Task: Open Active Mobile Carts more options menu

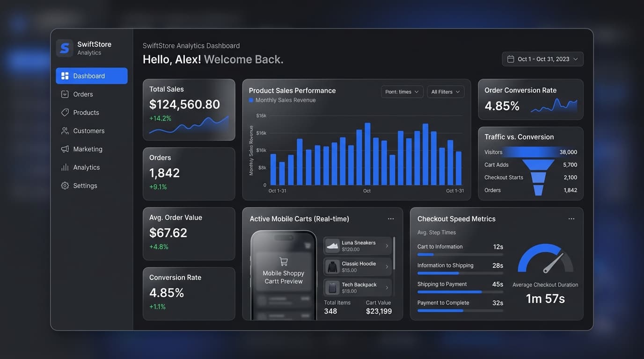Action: coord(391,219)
